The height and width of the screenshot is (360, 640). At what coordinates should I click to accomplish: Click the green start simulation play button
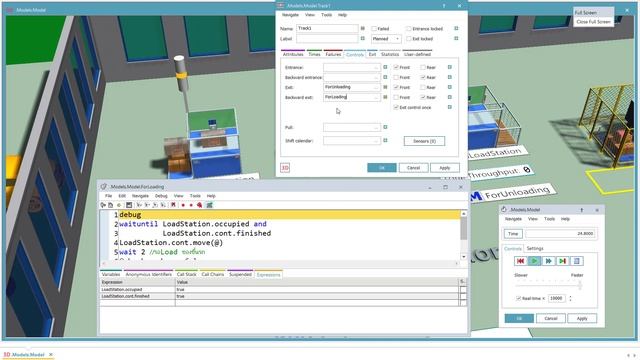pyautogui.click(x=534, y=261)
